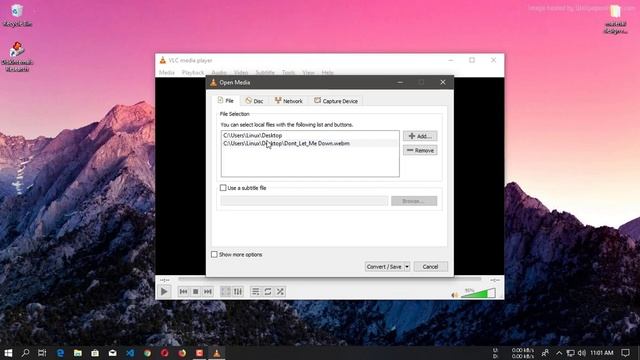Toggle the VLC playlist view
Image resolution: width=640 pixels, height=360 pixels.
click(x=256, y=291)
